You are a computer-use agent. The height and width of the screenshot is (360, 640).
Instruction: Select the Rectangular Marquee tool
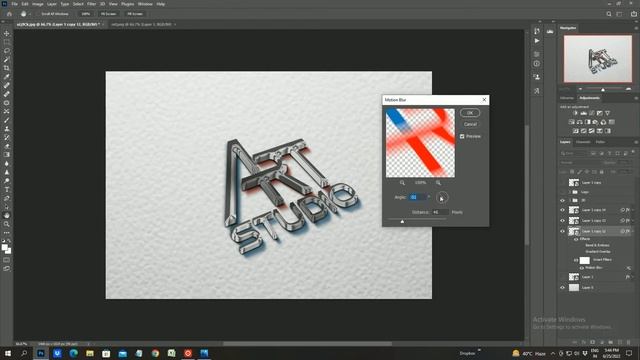pyautogui.click(x=7, y=42)
